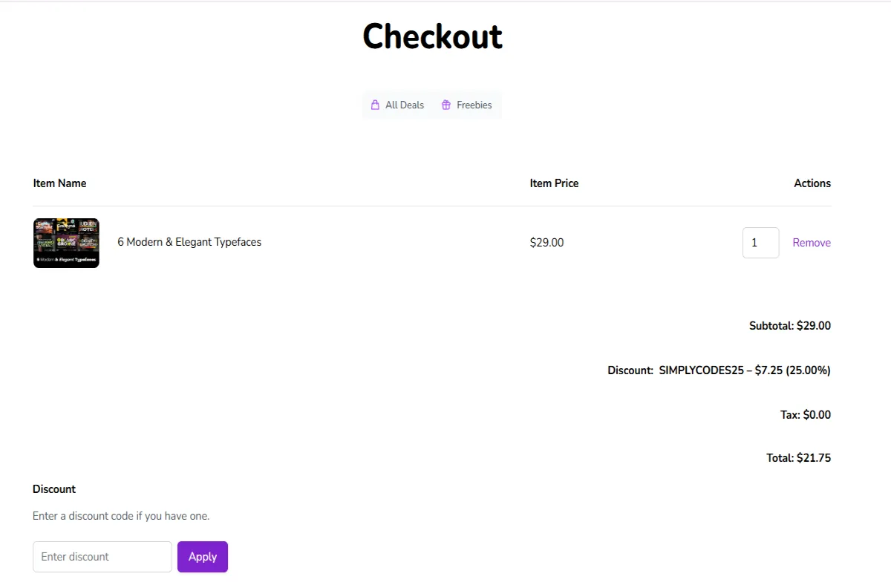The width and height of the screenshot is (891, 588).
Task: Click the Total: $21.75 line
Action: (798, 457)
